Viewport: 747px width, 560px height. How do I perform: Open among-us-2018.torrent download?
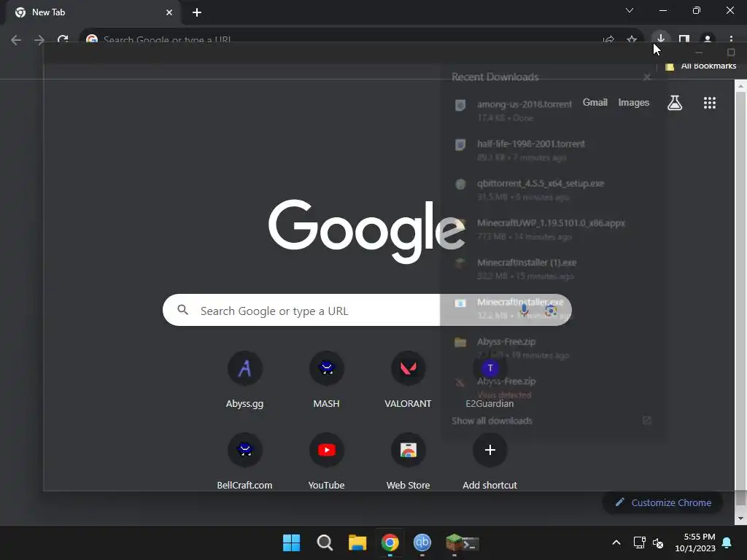click(x=553, y=111)
